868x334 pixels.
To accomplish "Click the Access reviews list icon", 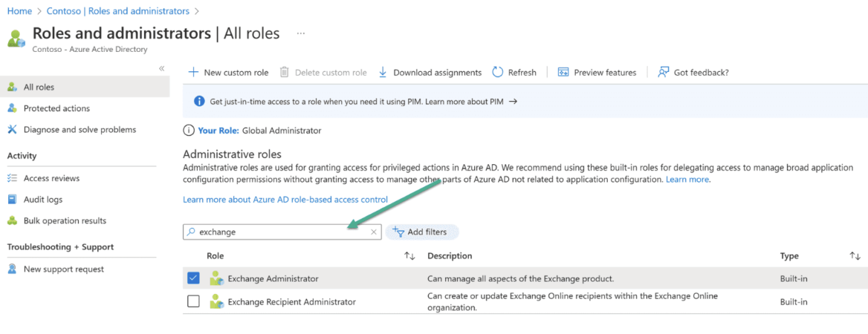I will coord(12,178).
